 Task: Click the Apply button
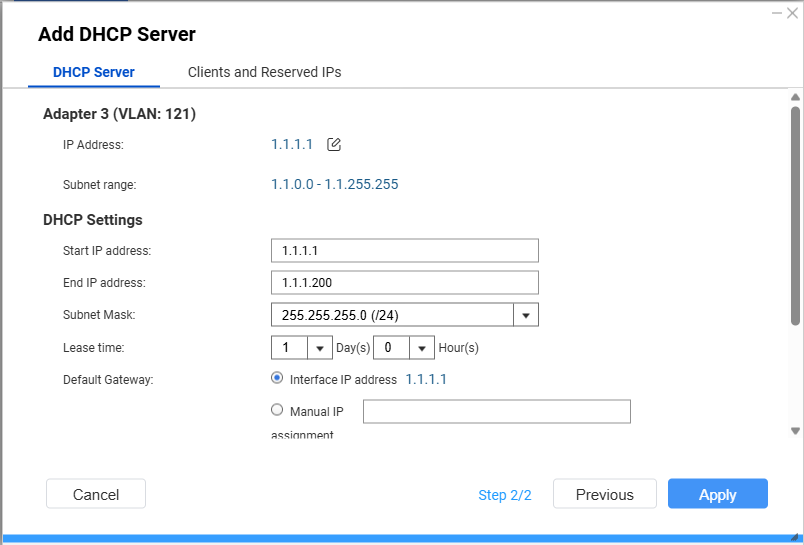click(x=717, y=494)
